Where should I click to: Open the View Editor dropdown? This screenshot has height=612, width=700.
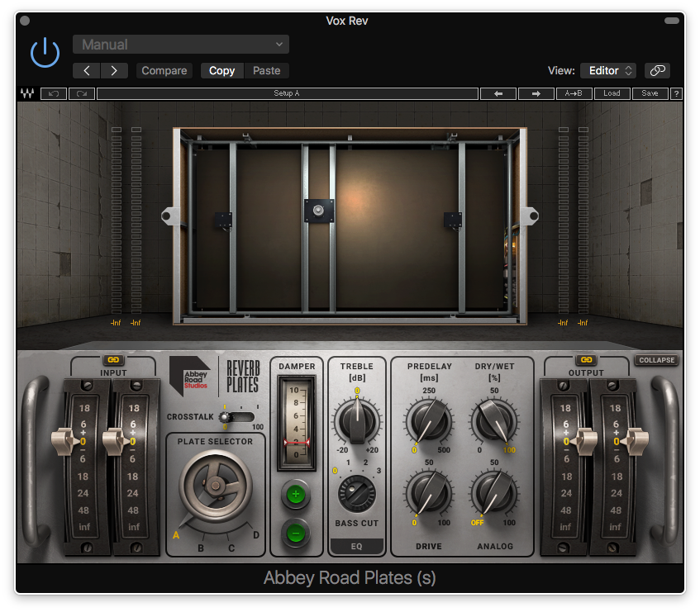pos(609,70)
